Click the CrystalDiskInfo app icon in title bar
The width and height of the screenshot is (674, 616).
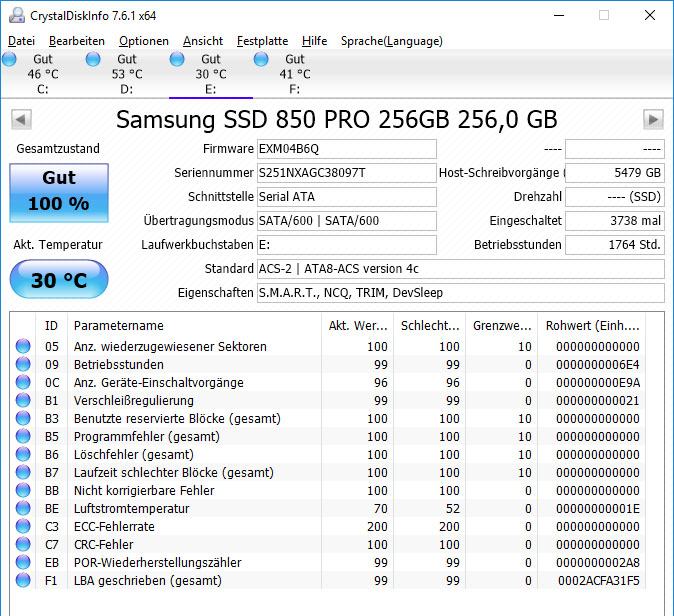pyautogui.click(x=17, y=15)
